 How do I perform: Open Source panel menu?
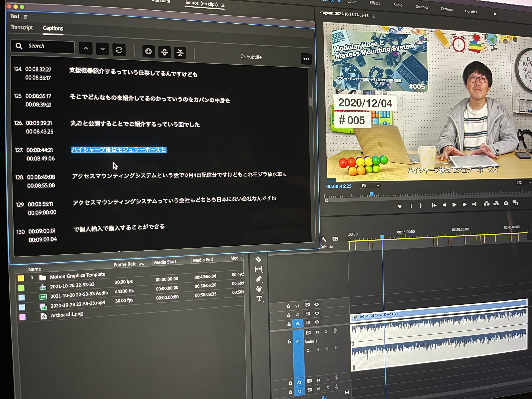pos(223,5)
